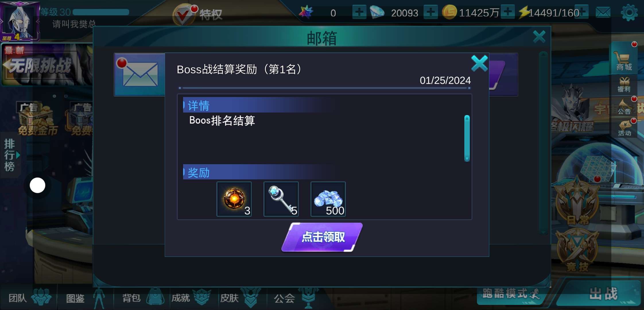
Task: Select the 500 crystals reward item
Action: point(328,199)
